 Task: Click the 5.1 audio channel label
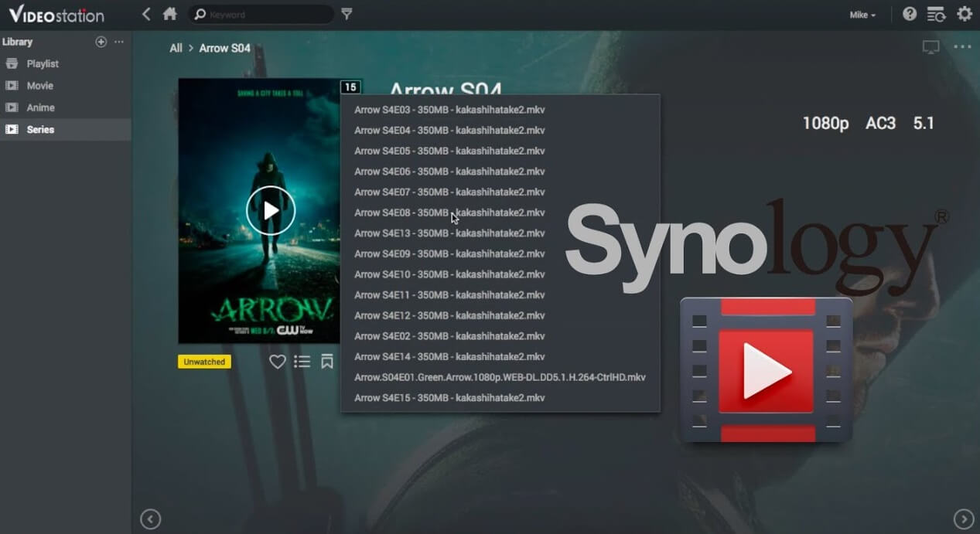click(x=924, y=123)
